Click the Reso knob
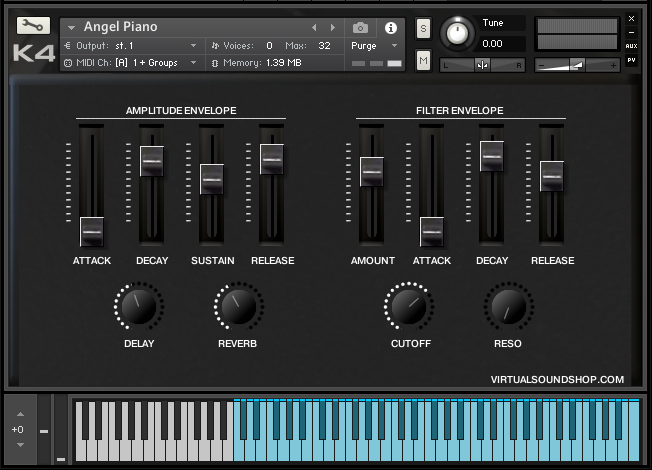Viewport: 652px width, 470px height. 508,307
